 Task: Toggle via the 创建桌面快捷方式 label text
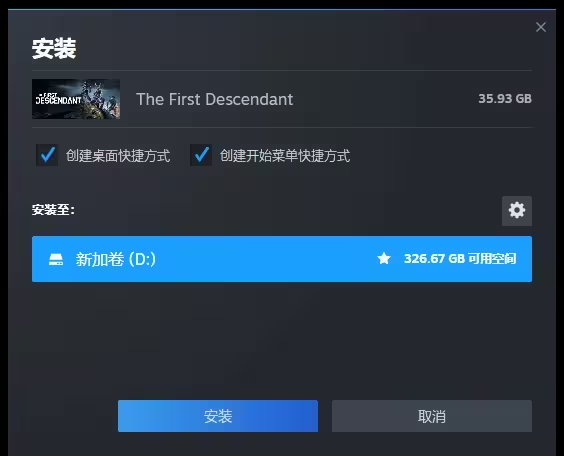tap(118, 156)
